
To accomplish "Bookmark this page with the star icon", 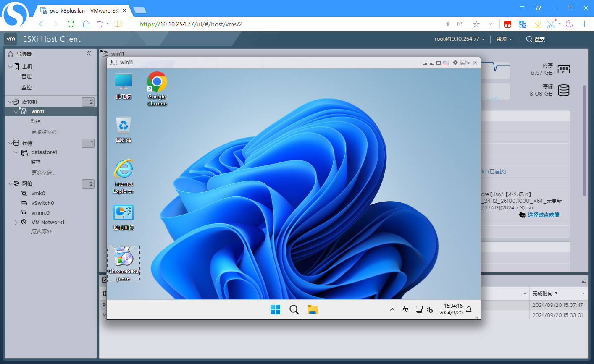I will (x=476, y=24).
